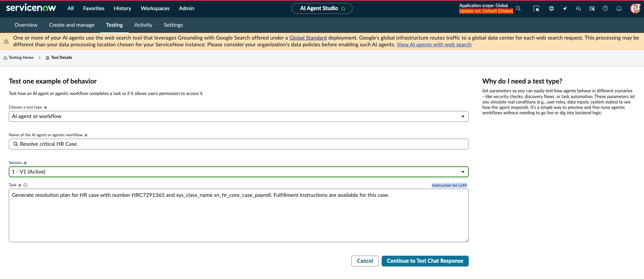Screen dimensions: 644x279
Task: Click the element picker cursor icon
Action: click(x=536, y=8)
